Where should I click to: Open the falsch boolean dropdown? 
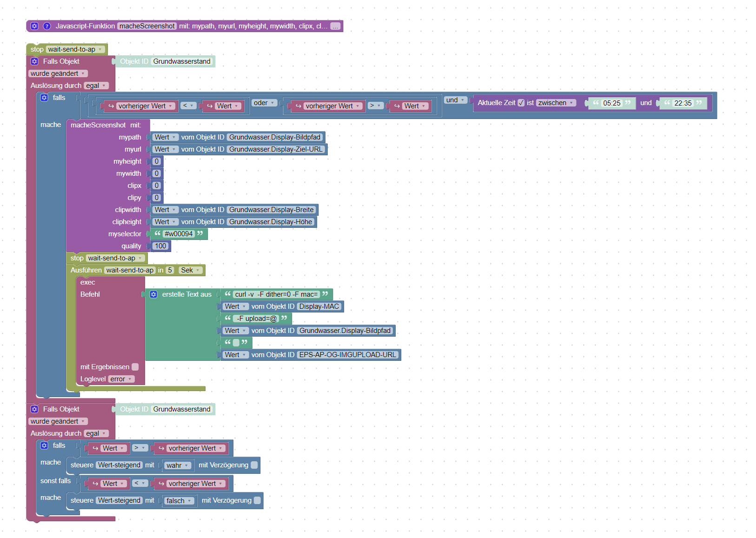pos(179,501)
